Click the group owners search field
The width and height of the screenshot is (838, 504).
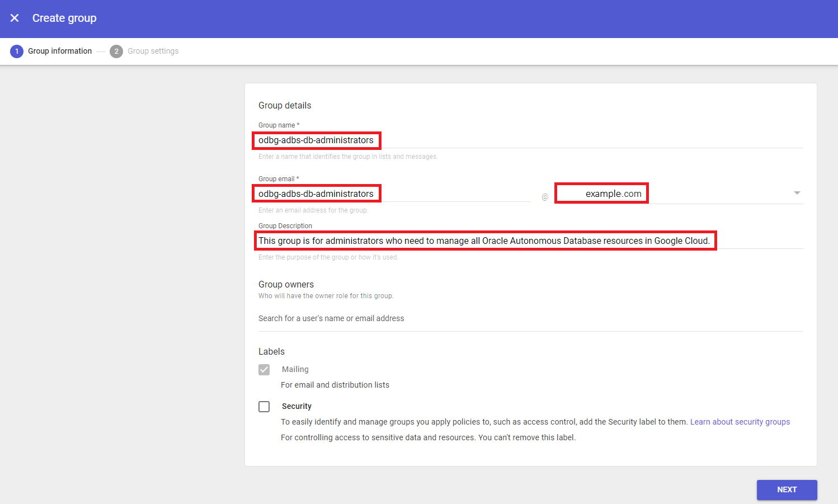(332, 318)
